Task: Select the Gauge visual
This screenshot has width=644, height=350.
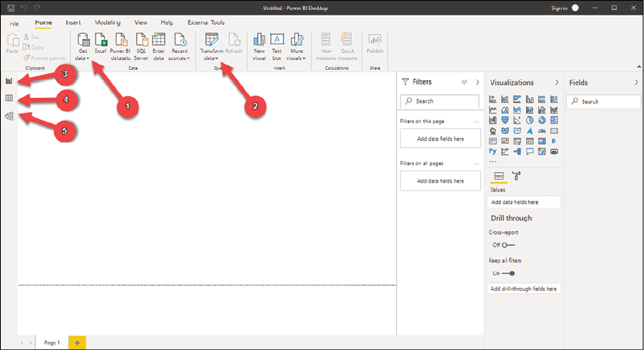Action: (x=542, y=131)
